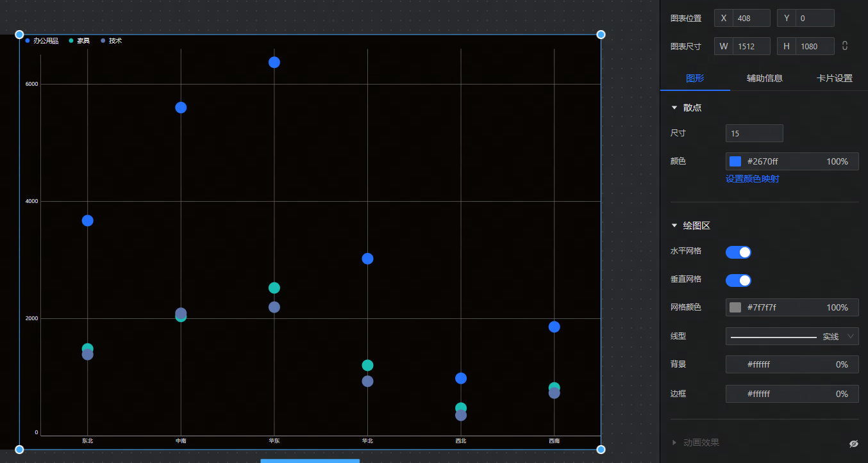Collapse the 绘图区 section
The width and height of the screenshot is (868, 463).
pos(674,225)
